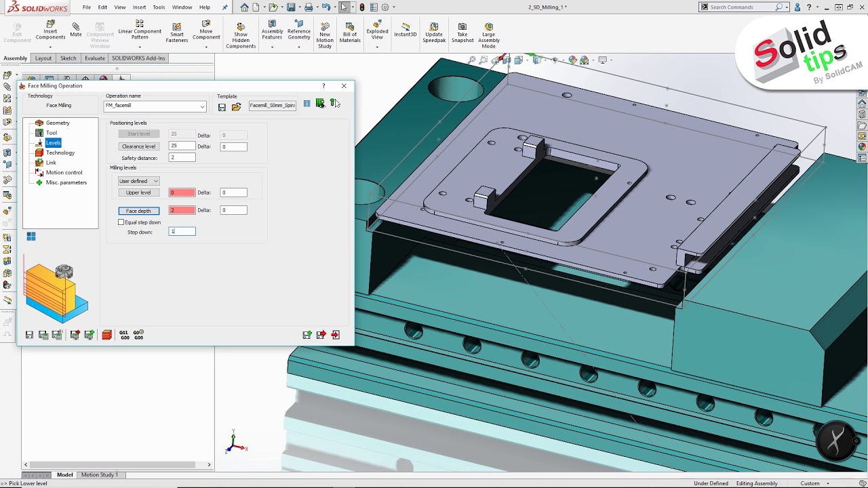The height and width of the screenshot is (488, 868).
Task: Click the red layered-stack icon in the dialog bottom bar
Action: (107, 335)
